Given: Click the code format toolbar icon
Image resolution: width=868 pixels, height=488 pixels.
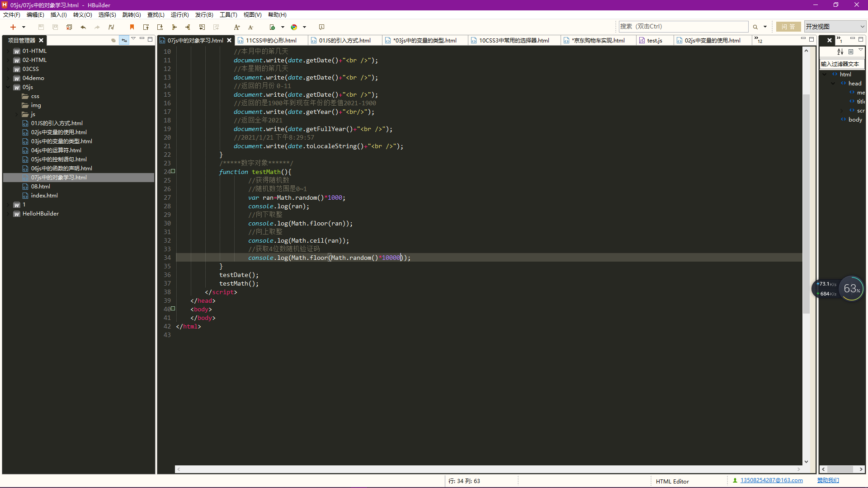Looking at the screenshot, I should (111, 27).
